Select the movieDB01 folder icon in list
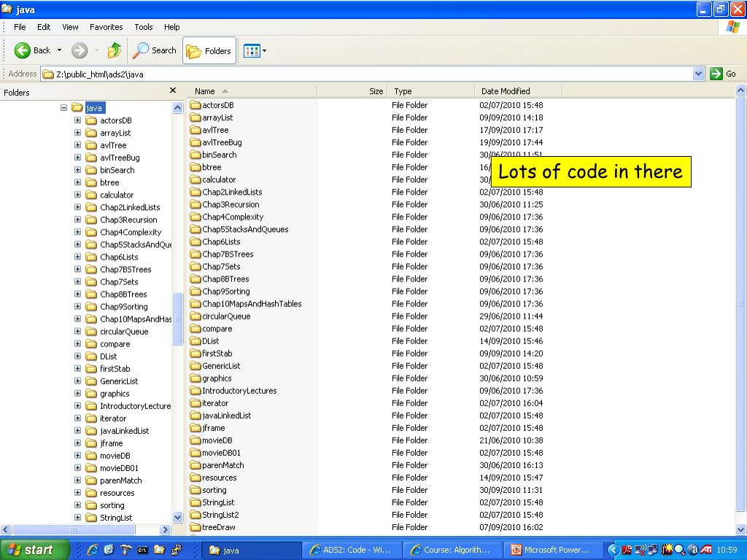 (x=196, y=452)
